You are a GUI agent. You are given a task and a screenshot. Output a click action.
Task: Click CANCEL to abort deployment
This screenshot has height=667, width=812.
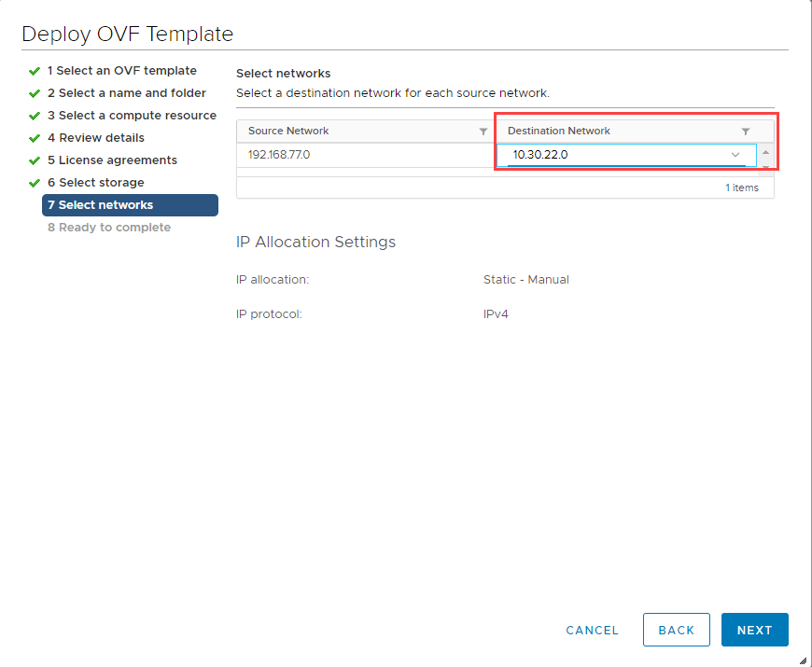coord(592,630)
